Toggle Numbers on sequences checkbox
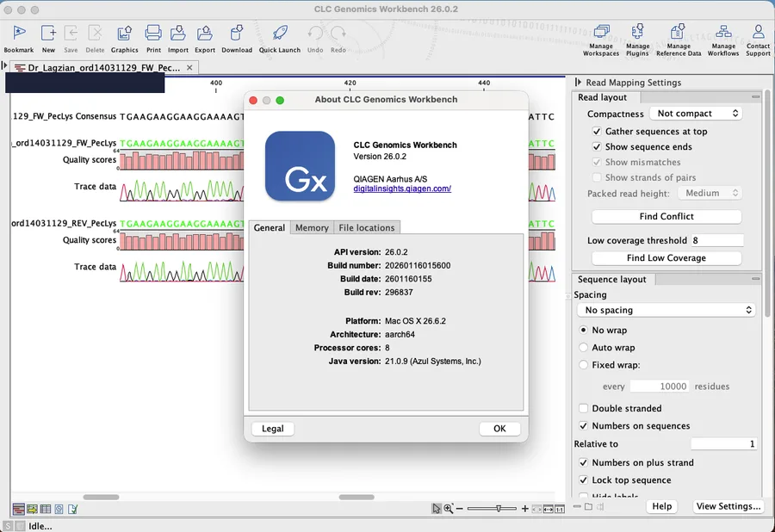775x532 pixels. (583, 426)
